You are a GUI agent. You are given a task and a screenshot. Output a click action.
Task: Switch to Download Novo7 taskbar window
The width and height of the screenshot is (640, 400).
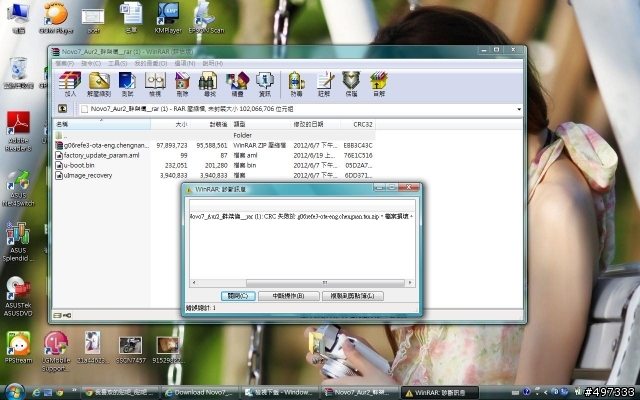point(200,393)
